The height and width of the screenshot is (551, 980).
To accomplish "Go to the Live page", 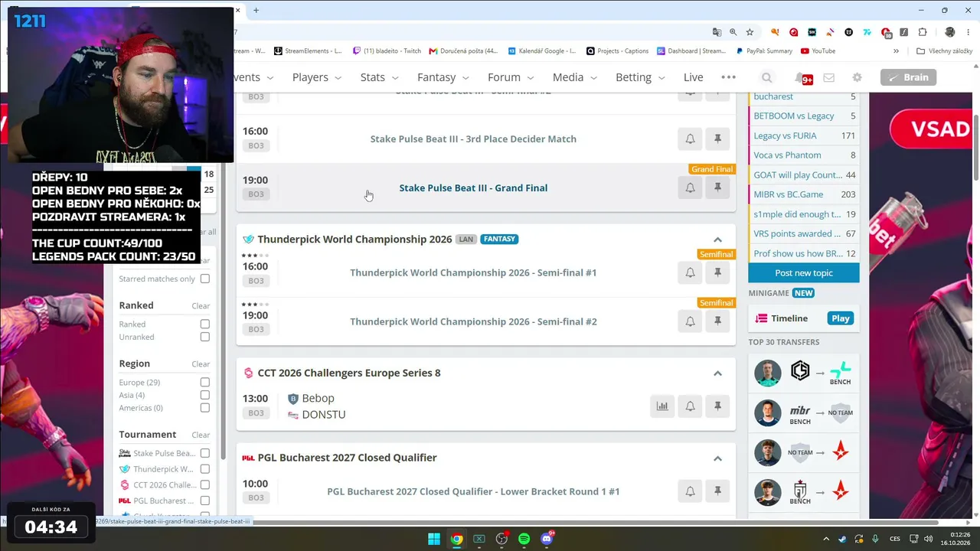I will click(693, 77).
